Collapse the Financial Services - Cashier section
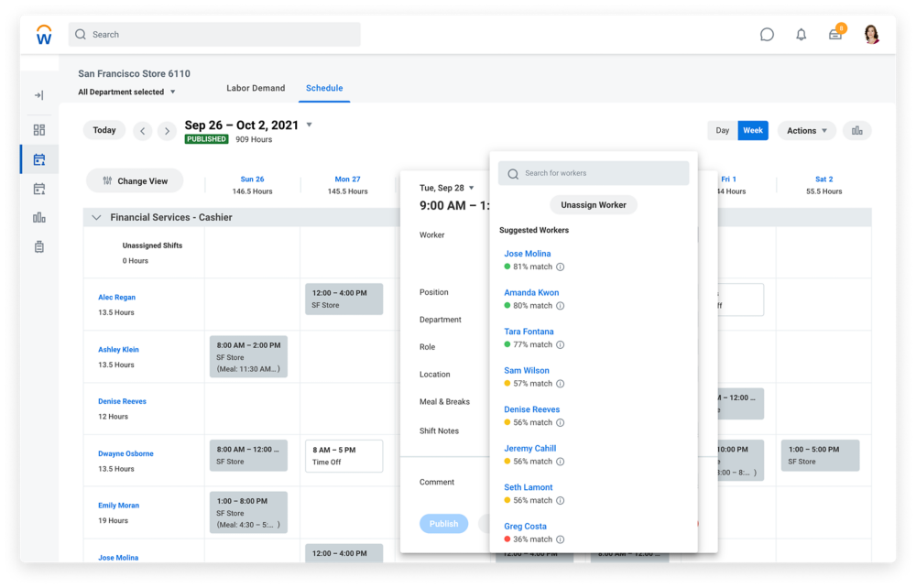Screen dimensions: 916x588 [96, 218]
